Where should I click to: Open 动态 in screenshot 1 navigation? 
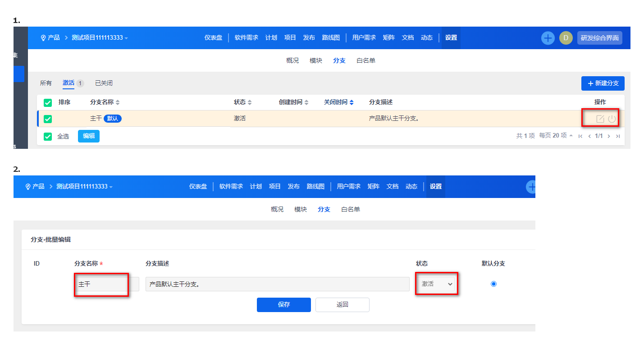427,38
